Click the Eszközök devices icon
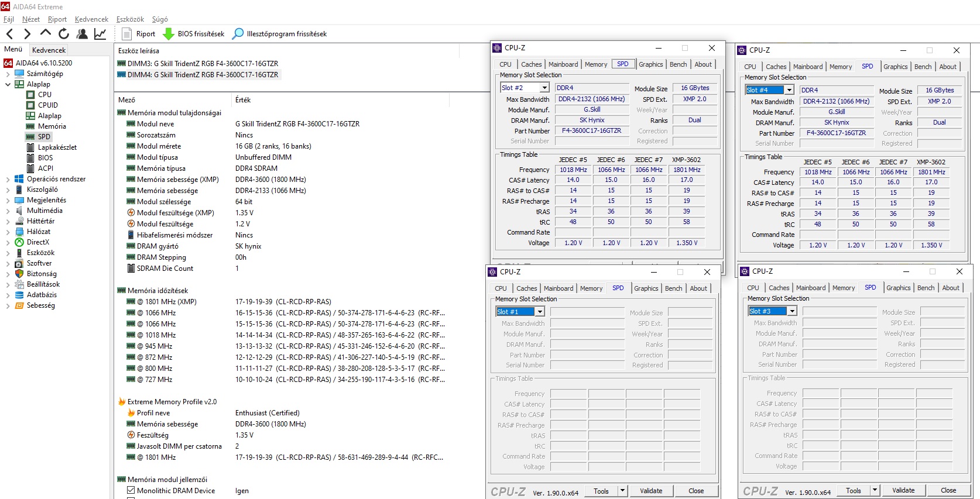The height and width of the screenshot is (499, 980). [x=19, y=253]
